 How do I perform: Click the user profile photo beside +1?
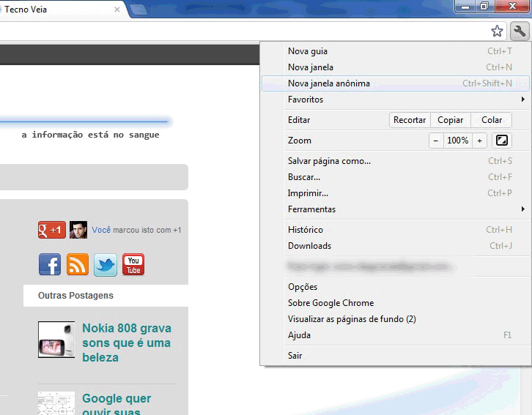78,230
